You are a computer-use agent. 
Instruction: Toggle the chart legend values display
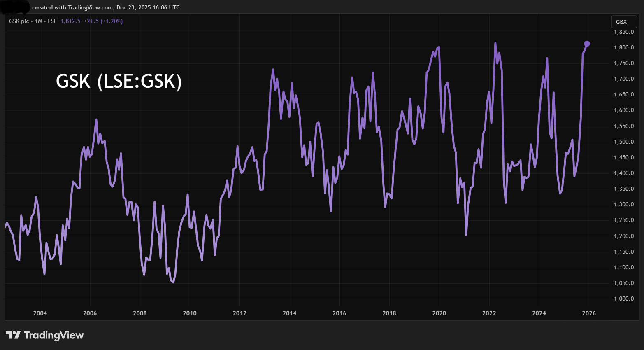pyautogui.click(x=70, y=21)
